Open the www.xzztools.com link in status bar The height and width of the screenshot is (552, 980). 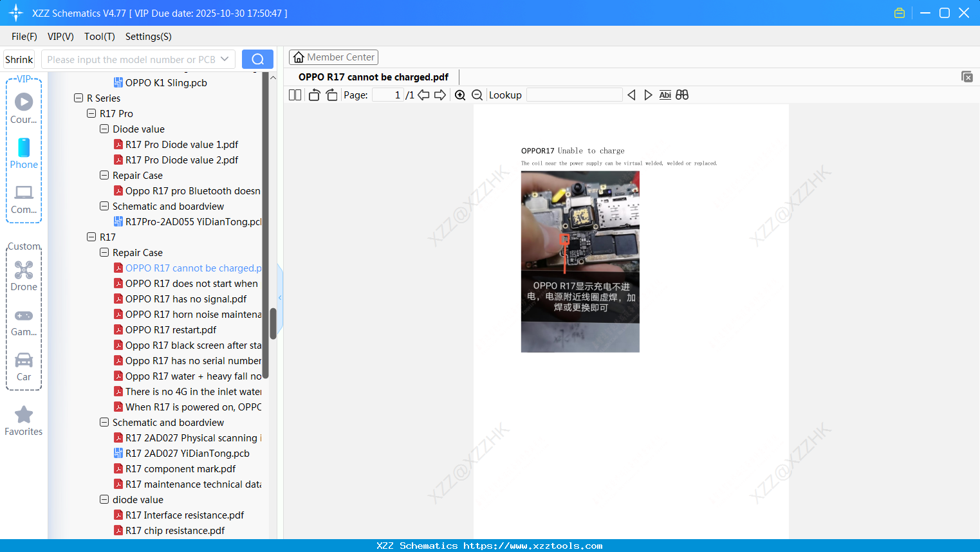533,546
